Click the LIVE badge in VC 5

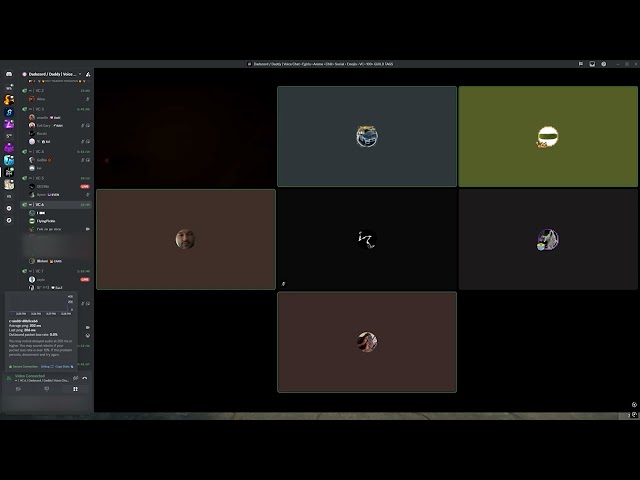85,187
